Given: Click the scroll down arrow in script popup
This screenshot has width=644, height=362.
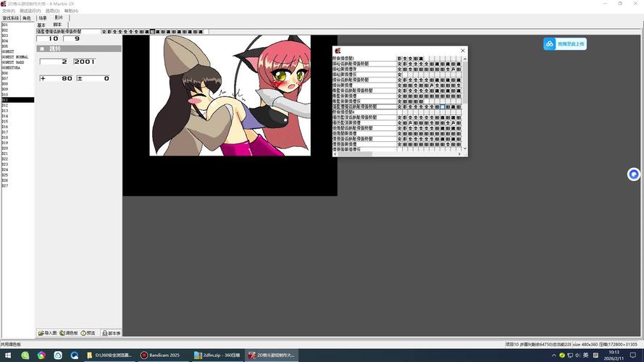Looking at the screenshot, I should [x=465, y=148].
